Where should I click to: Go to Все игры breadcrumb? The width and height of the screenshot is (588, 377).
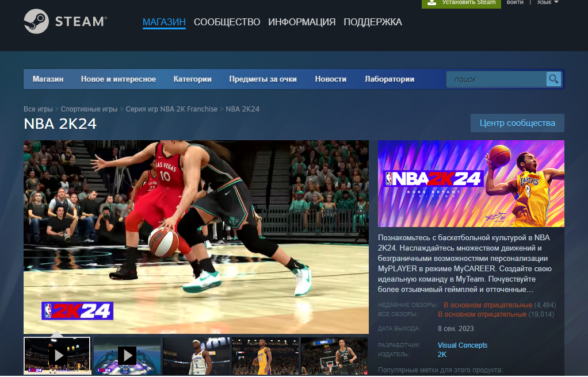point(38,109)
